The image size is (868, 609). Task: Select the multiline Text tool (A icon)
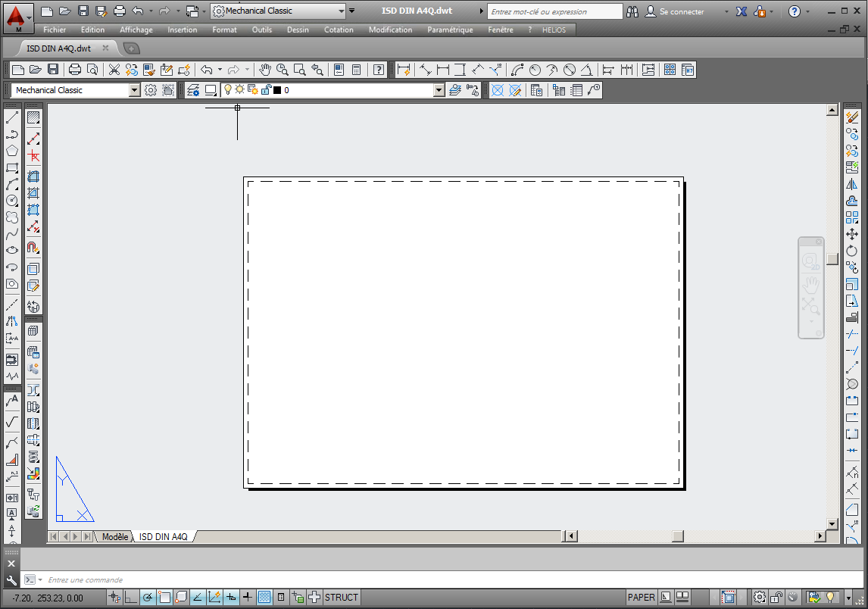pyautogui.click(x=12, y=399)
